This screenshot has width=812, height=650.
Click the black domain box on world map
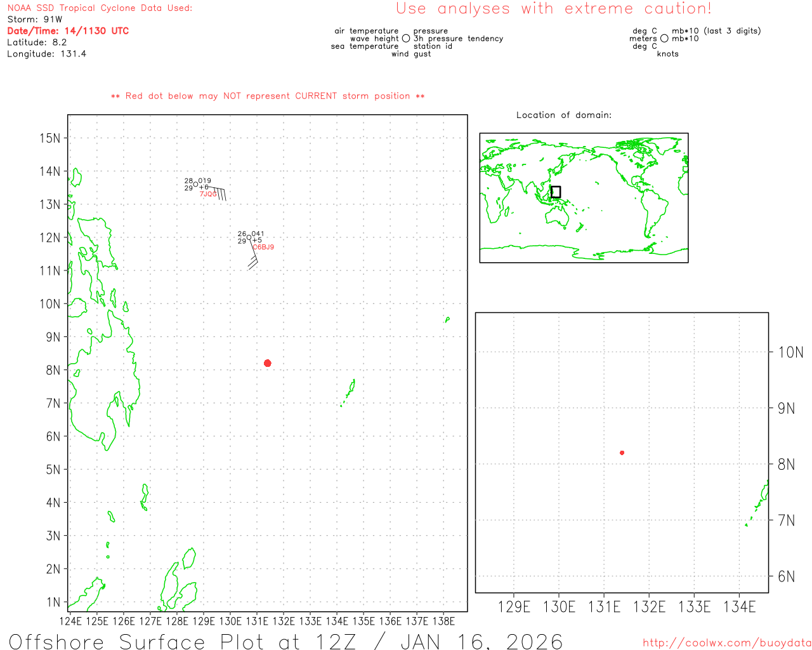[556, 192]
